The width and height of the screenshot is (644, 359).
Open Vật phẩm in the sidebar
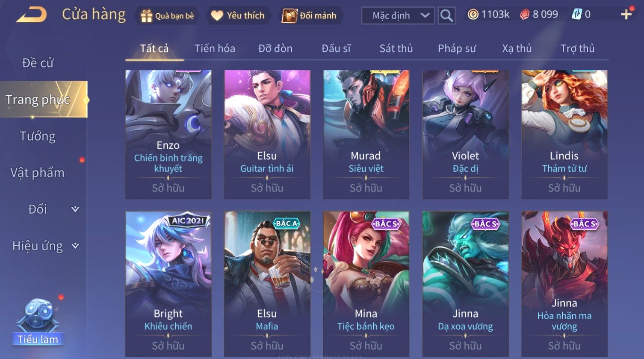(x=38, y=173)
